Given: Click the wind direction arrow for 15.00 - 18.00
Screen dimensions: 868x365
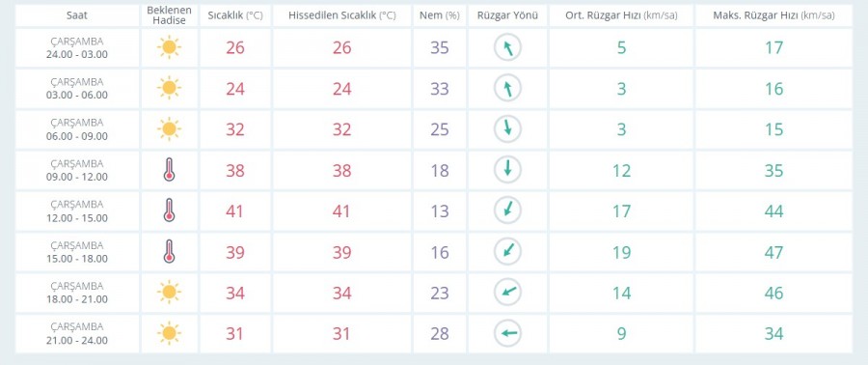Looking at the screenshot, I should [507, 251].
